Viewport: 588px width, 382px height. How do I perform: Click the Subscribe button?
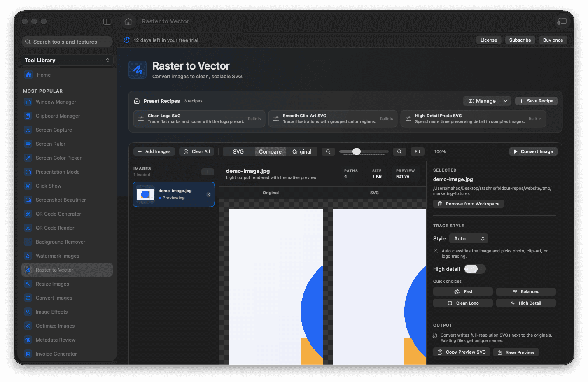coord(520,40)
